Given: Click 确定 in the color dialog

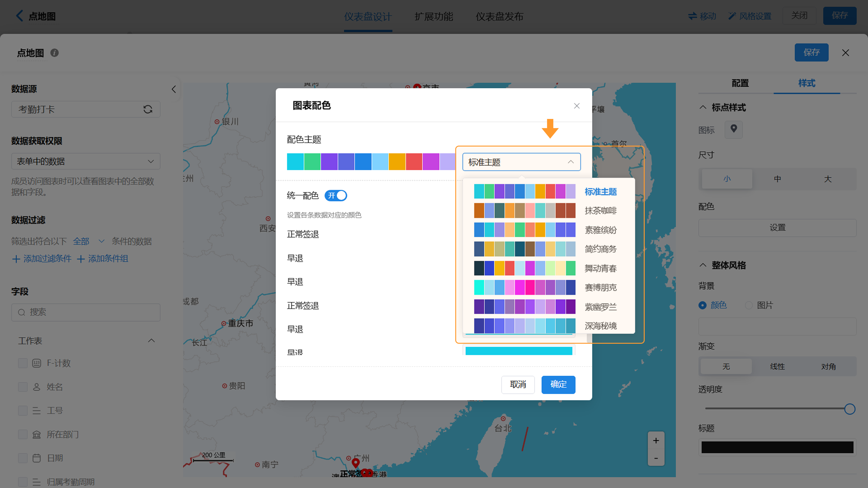Looking at the screenshot, I should [558, 384].
